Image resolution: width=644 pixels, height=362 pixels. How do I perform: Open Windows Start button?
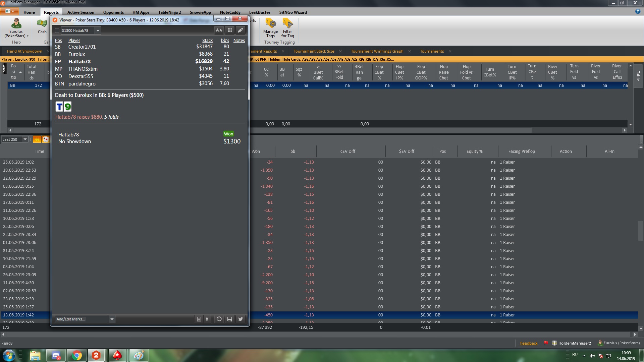[9, 355]
